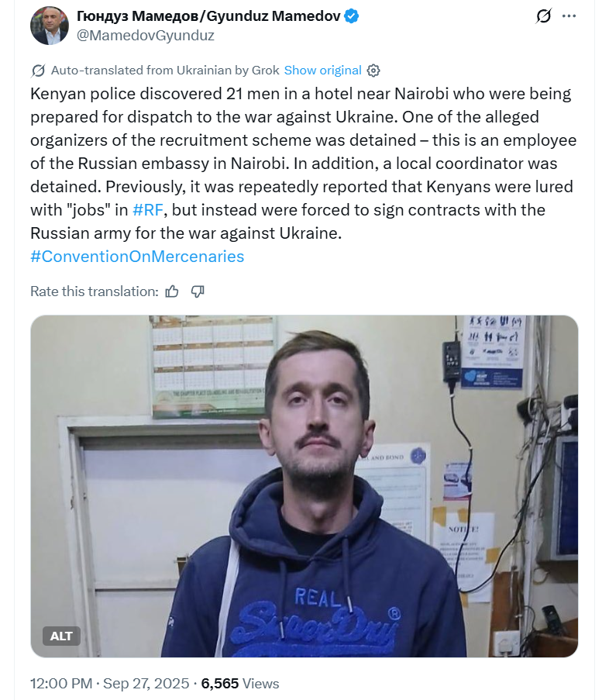This screenshot has width=609, height=700.
Task: Open the three-dot more options menu
Action: [569, 16]
